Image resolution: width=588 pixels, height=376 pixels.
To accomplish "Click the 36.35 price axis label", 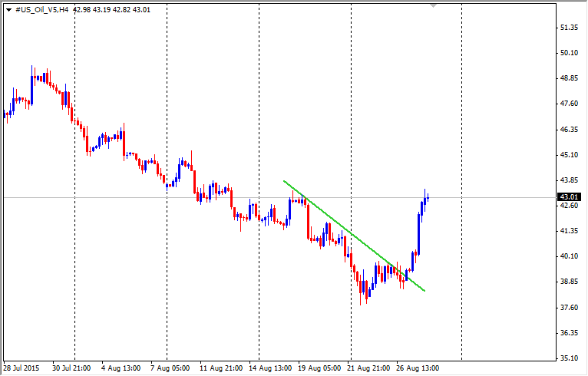I will 569,333.
